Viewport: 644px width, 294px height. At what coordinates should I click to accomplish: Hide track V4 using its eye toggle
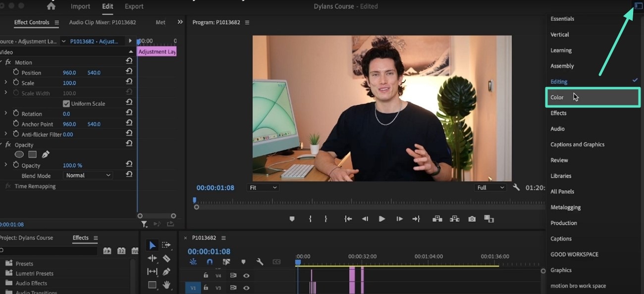(247, 276)
